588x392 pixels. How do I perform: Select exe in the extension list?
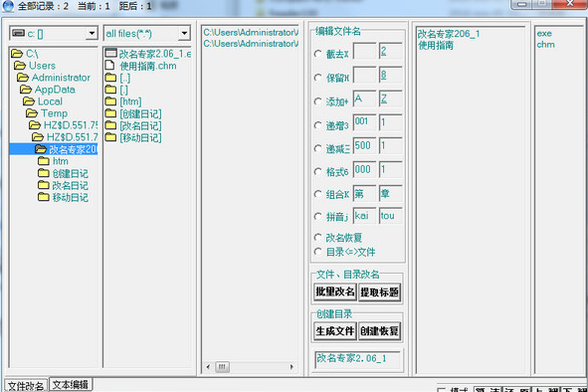[x=544, y=34]
